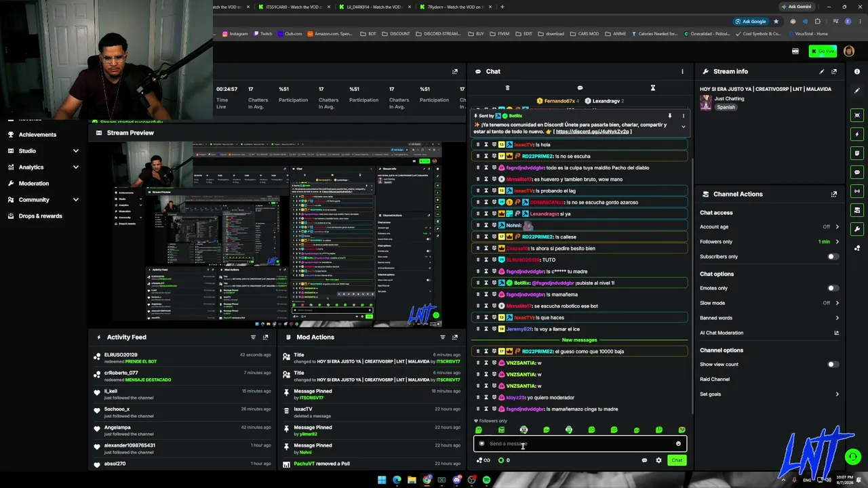The width and height of the screenshot is (868, 488).
Task: Open the ANIME bookmarks folder
Action: [615, 34]
